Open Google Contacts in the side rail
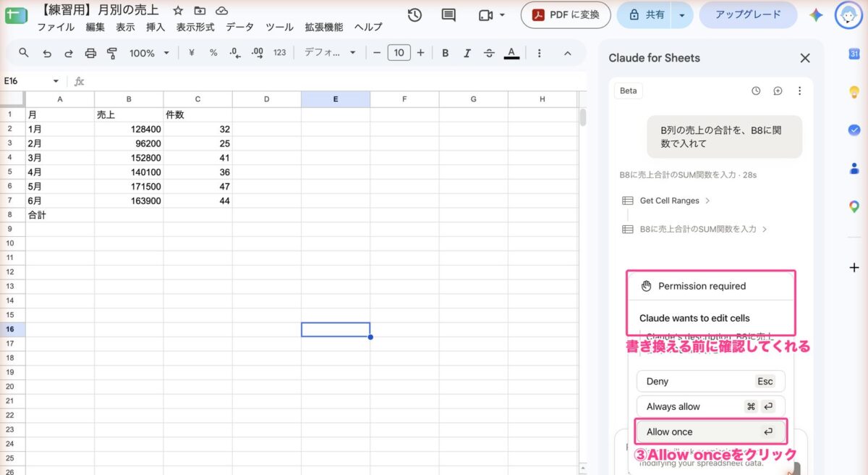The width and height of the screenshot is (868, 475). tap(854, 169)
